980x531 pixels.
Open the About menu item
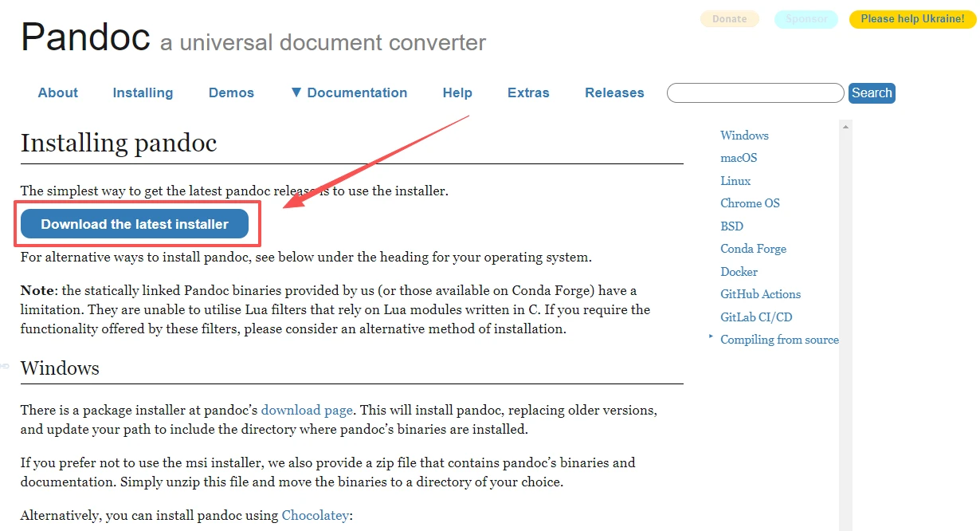tap(58, 92)
